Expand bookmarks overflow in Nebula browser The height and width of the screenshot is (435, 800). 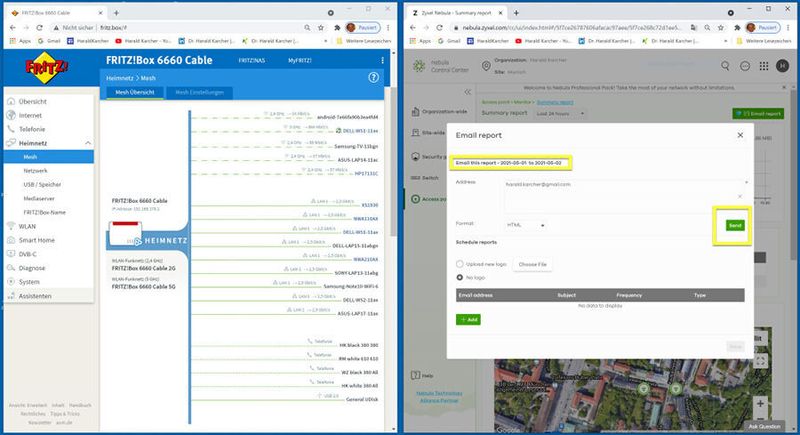(x=726, y=41)
